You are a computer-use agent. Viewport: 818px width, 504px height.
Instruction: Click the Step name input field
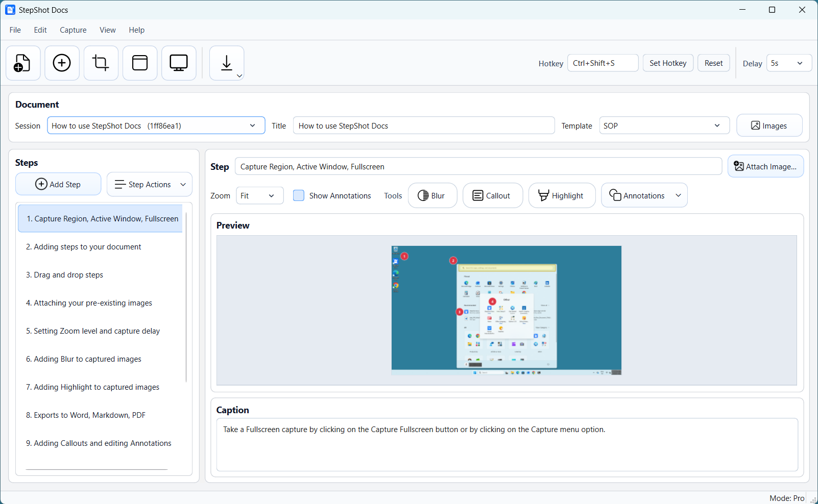click(478, 166)
